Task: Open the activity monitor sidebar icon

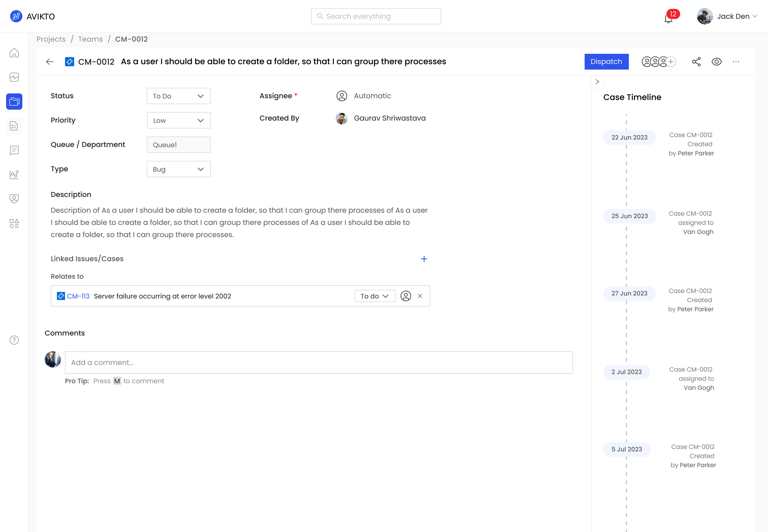Action: tap(14, 77)
